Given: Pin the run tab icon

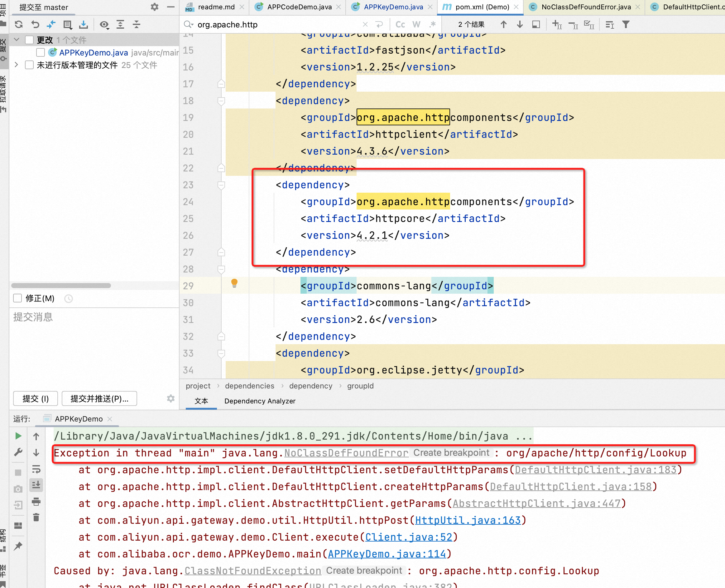Looking at the screenshot, I should 18,546.
